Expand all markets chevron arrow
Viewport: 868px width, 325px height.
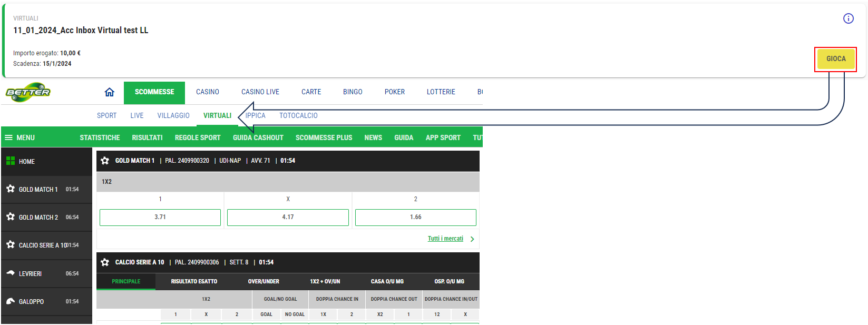point(472,239)
